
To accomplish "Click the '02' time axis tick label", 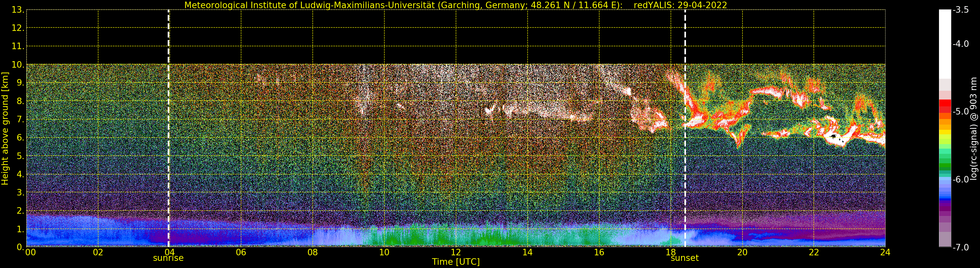I will click(x=98, y=252).
